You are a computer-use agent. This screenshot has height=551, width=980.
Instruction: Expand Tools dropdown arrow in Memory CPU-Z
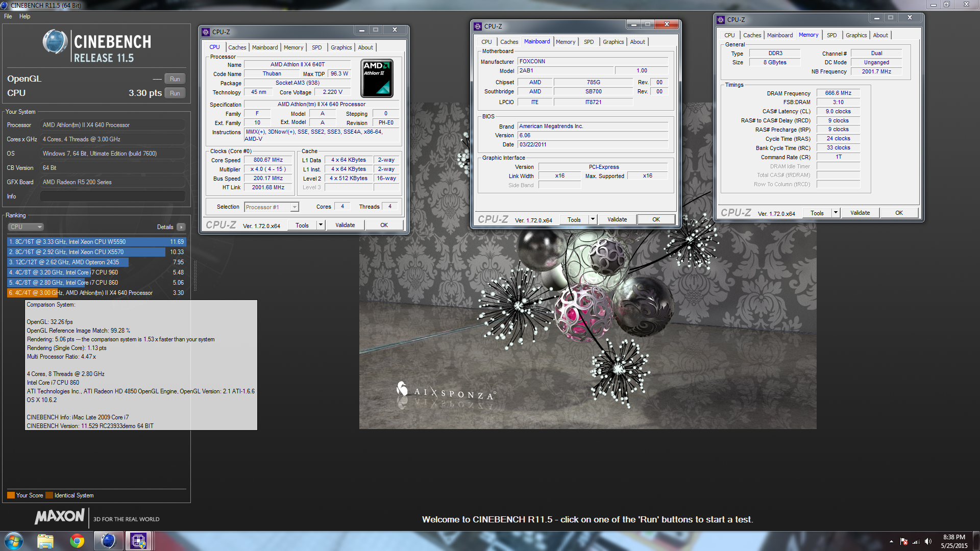pyautogui.click(x=836, y=213)
